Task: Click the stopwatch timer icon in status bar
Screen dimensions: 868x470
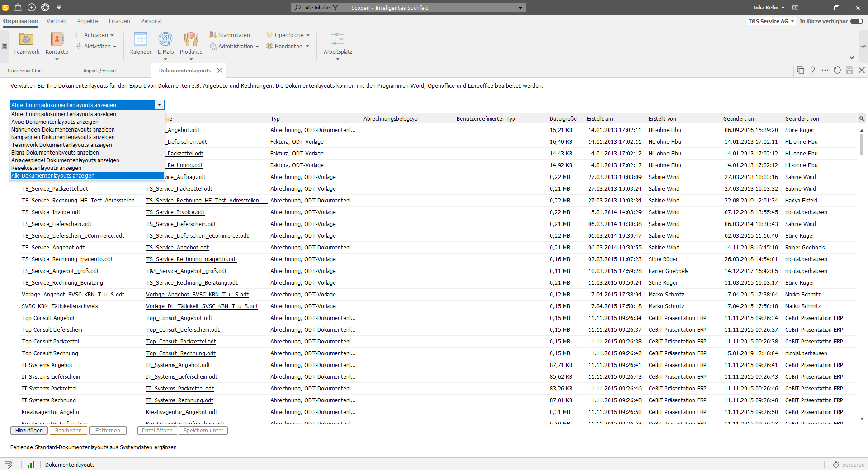Action: point(836,465)
